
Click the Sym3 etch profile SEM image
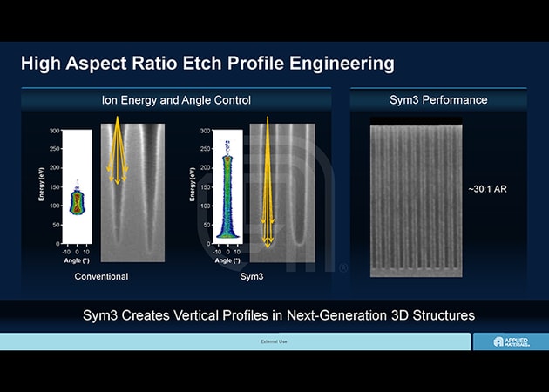[x=282, y=193]
